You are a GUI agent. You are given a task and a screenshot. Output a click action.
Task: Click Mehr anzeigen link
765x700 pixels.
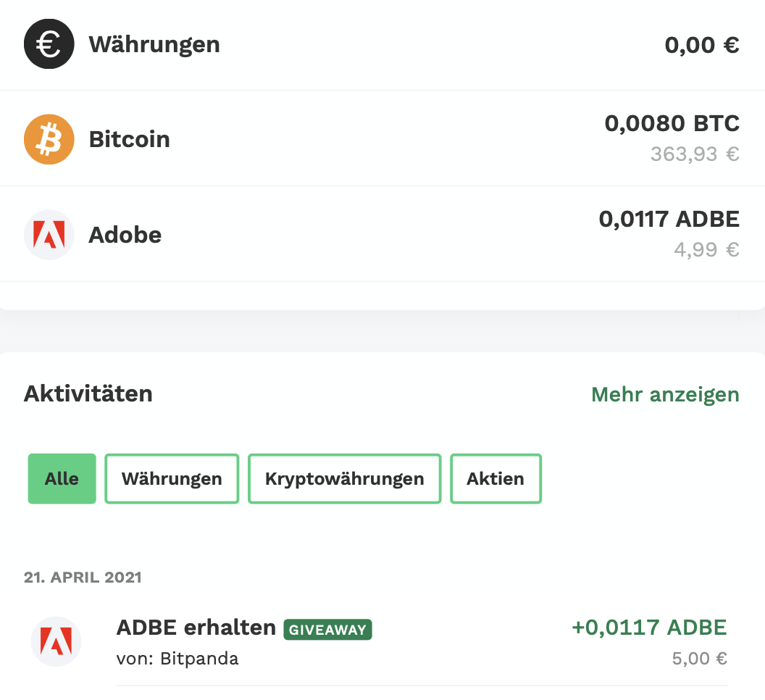coord(665,394)
